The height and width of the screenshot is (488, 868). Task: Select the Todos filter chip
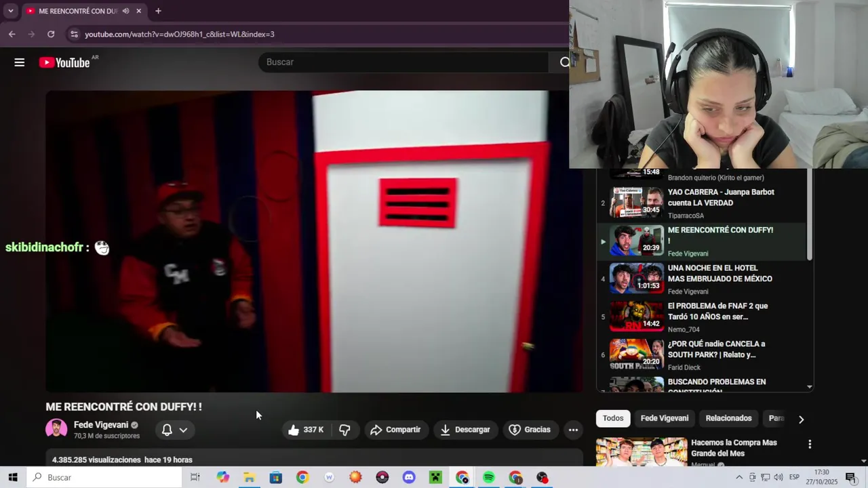[613, 418]
